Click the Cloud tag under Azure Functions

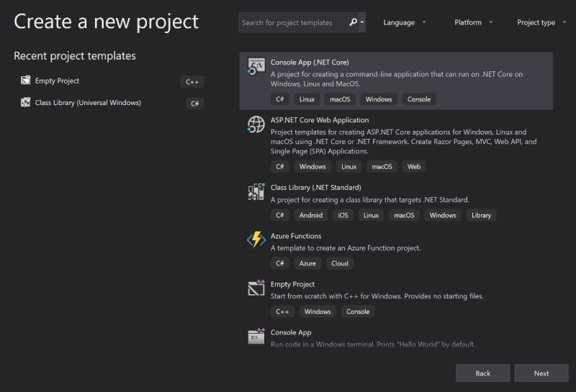click(x=340, y=263)
